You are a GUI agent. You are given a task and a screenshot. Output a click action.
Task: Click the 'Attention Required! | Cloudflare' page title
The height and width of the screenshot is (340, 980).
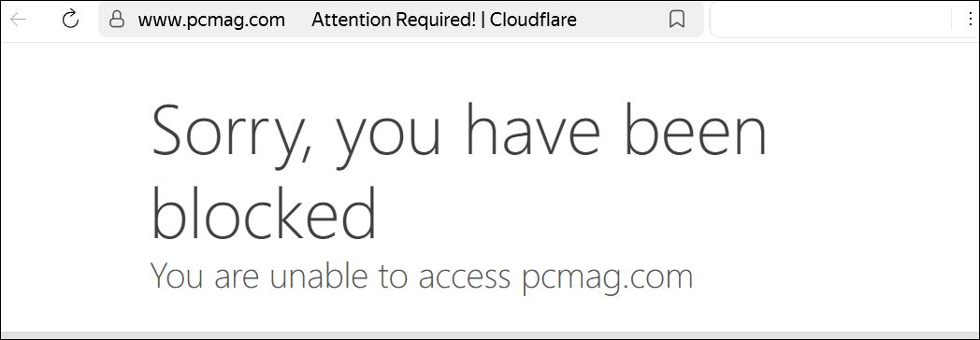[x=444, y=20]
